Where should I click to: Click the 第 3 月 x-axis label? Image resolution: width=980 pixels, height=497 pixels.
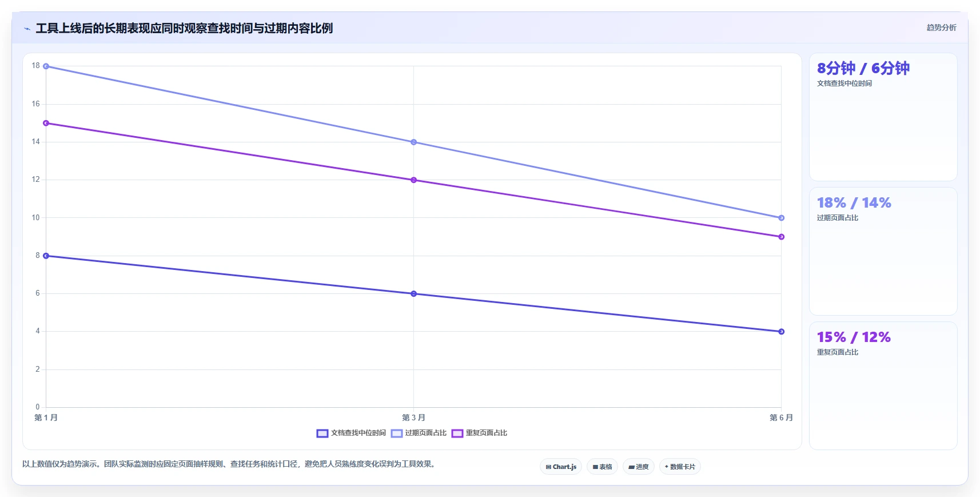(x=414, y=418)
